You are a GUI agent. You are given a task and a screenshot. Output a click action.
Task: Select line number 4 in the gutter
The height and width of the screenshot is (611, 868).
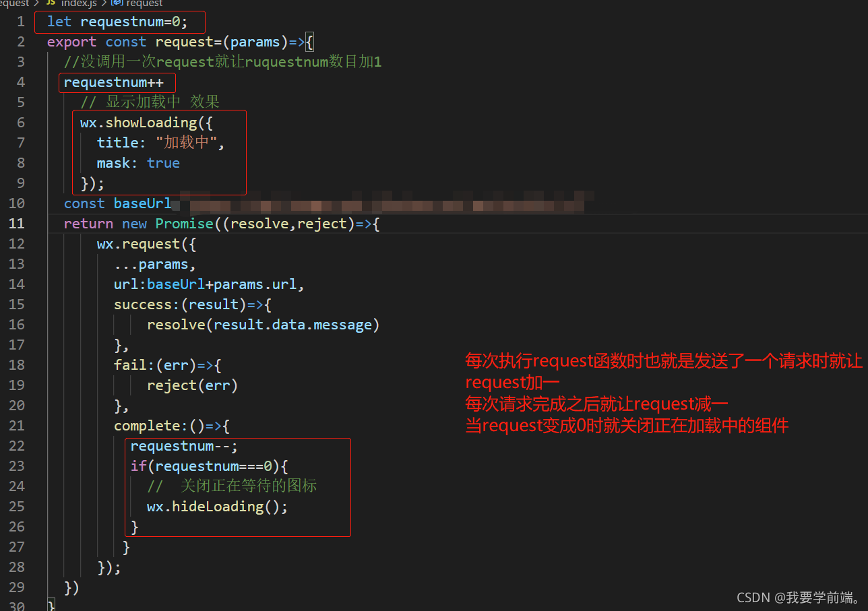(x=21, y=82)
